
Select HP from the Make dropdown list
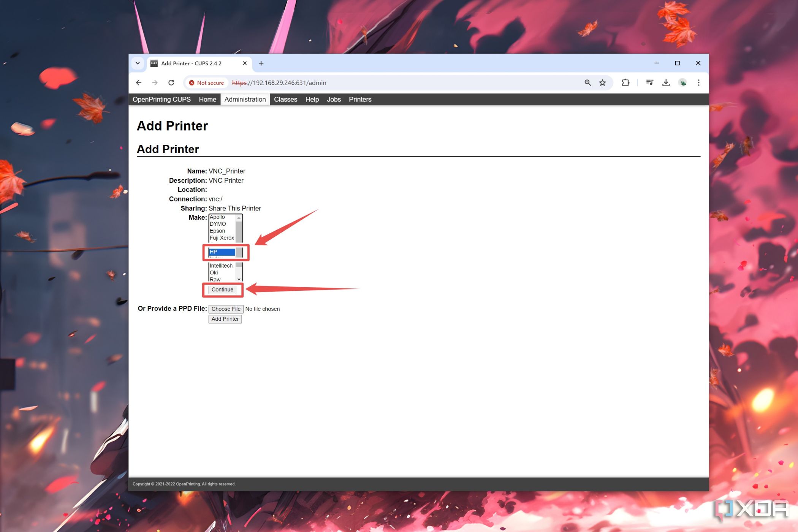[223, 250]
